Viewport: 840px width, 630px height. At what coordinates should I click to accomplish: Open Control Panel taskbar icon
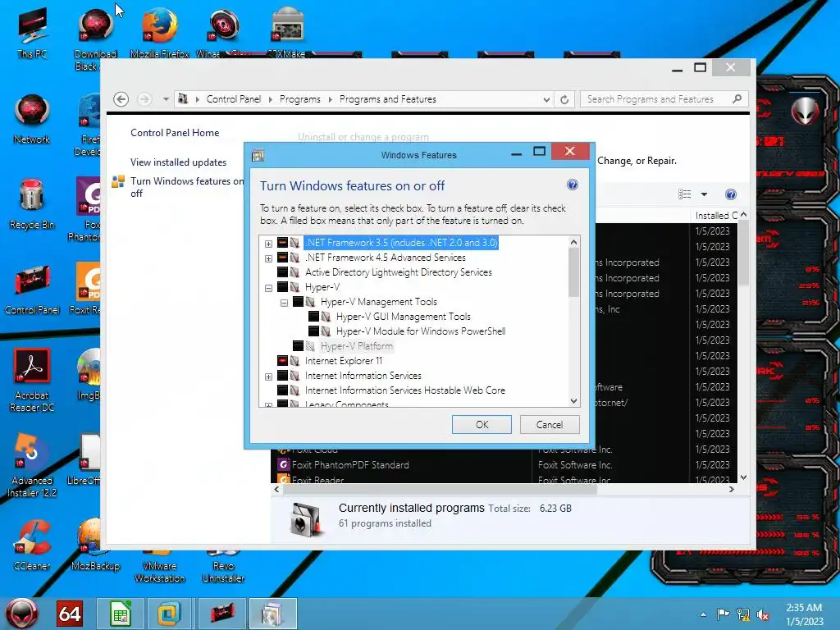(x=222, y=614)
